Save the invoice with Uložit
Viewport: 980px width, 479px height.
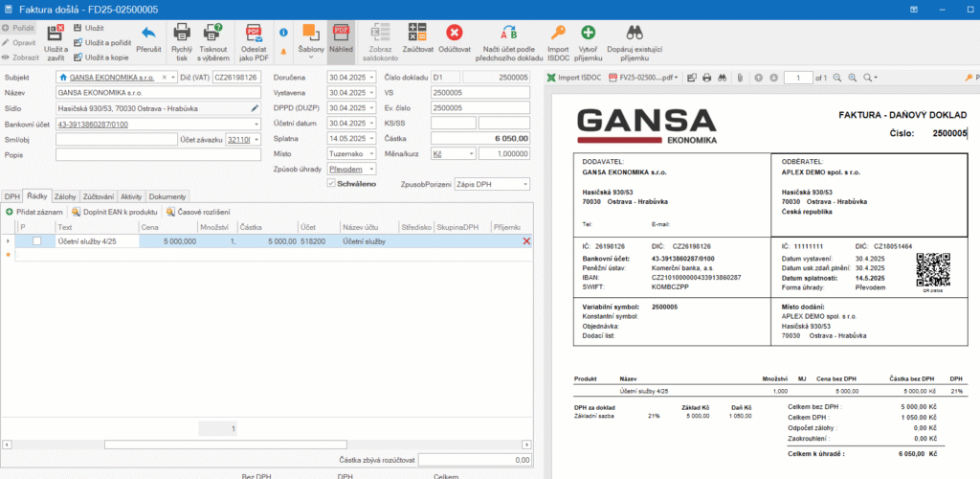click(88, 28)
